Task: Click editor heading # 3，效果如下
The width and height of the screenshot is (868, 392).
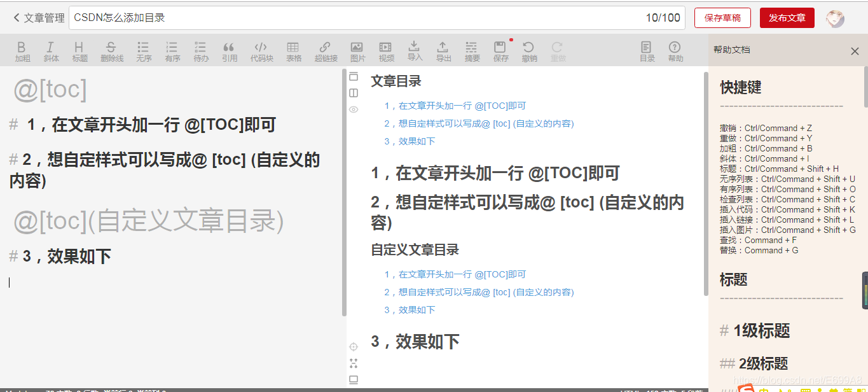Action: coord(60,256)
